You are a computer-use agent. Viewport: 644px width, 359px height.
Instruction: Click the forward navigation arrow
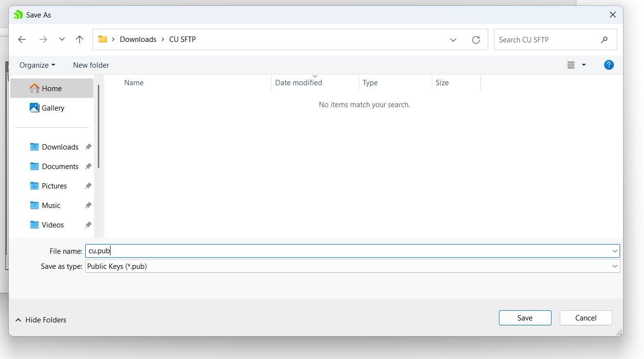[43, 39]
